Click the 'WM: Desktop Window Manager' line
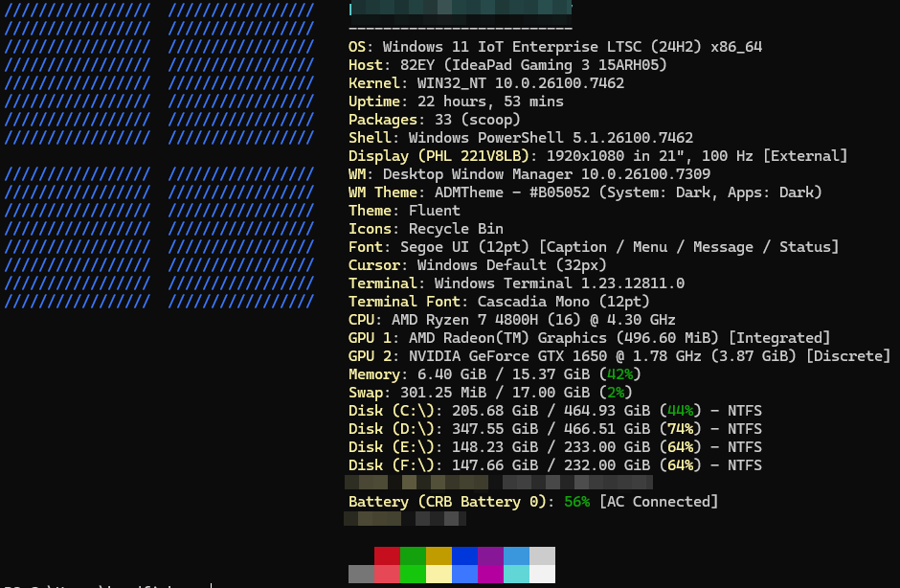900x588 pixels. (x=529, y=174)
